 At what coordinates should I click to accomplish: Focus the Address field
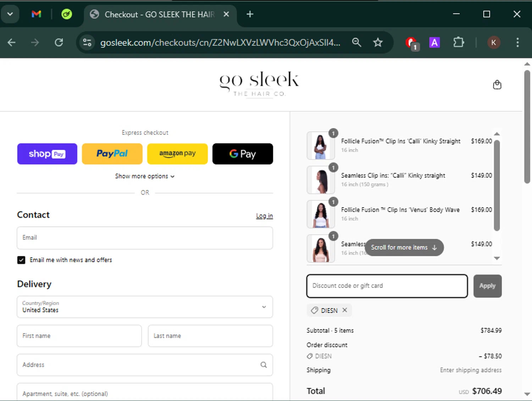pyautogui.click(x=145, y=365)
